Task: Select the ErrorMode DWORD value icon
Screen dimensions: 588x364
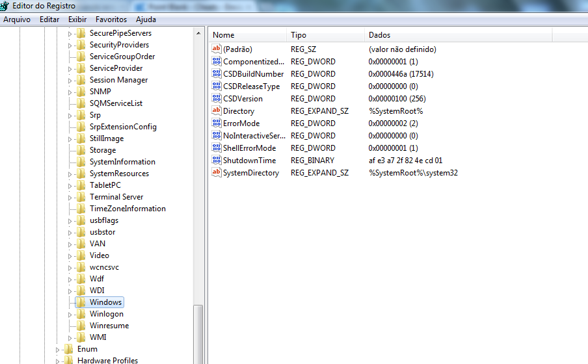Action: pyautogui.click(x=217, y=123)
